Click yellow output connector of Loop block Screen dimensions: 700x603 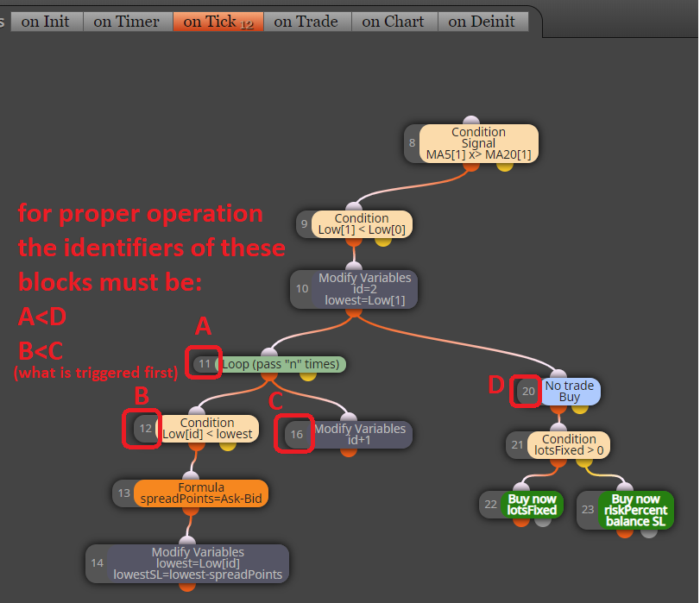(307, 377)
